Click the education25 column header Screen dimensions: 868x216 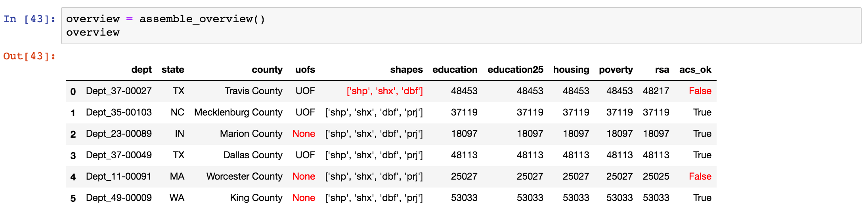click(515, 70)
